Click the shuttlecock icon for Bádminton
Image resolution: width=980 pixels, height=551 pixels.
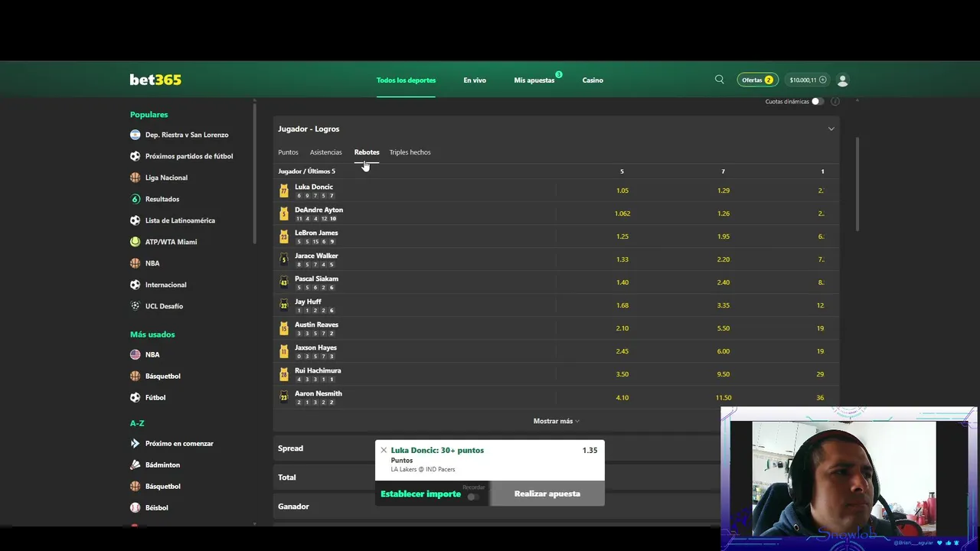point(136,465)
